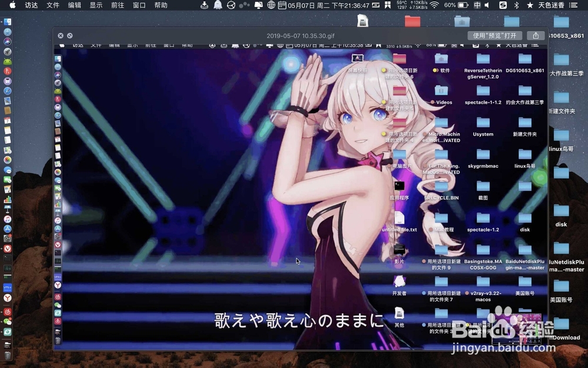Open the 显示 menu

96,5
